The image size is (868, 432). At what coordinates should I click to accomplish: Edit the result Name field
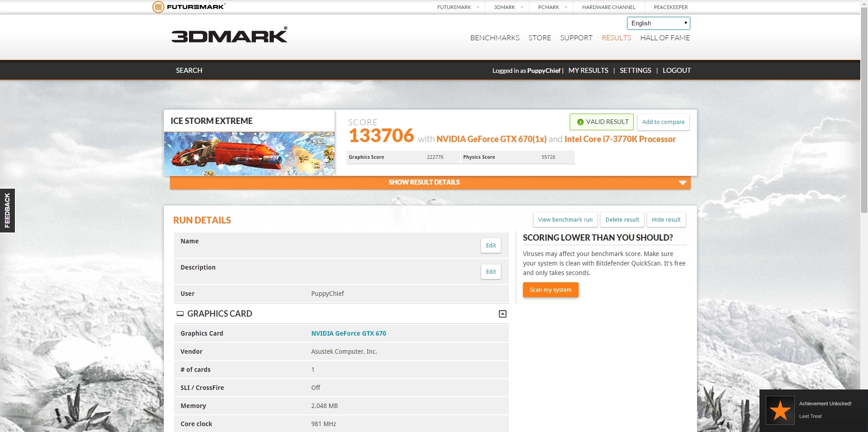coord(490,245)
